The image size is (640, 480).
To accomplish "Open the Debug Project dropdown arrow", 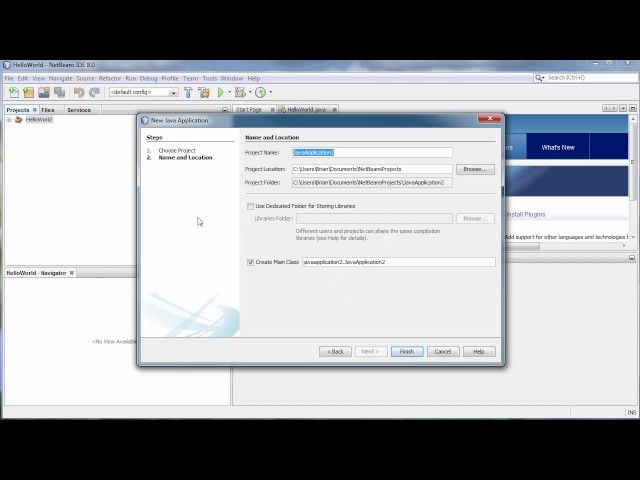I will (250, 92).
